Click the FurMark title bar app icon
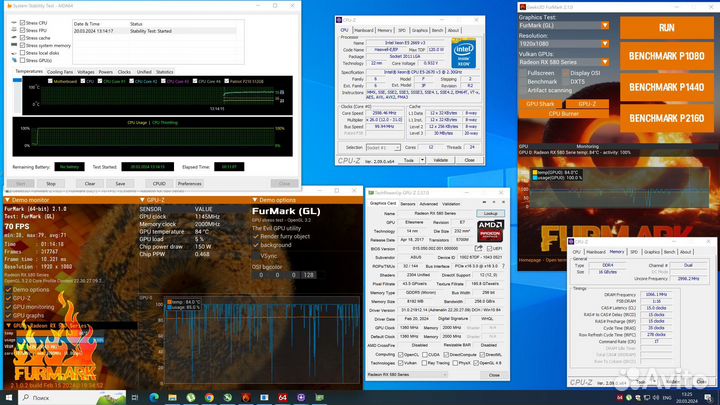This screenshot has width=720, height=405. tap(523, 7)
